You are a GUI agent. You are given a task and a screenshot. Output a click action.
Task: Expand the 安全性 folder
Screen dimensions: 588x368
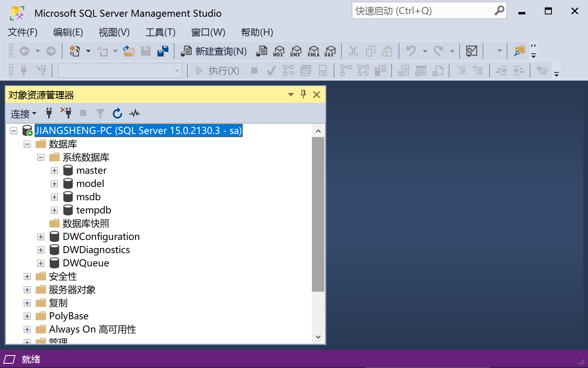tap(27, 276)
